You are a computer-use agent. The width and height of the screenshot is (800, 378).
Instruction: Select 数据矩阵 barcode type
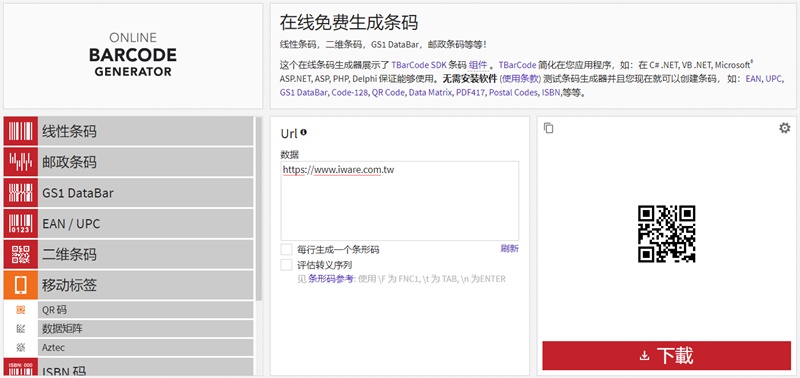(145, 329)
